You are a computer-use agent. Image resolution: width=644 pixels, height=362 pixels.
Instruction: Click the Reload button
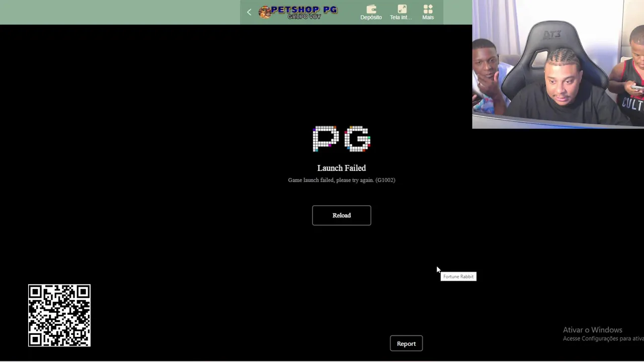(x=342, y=215)
